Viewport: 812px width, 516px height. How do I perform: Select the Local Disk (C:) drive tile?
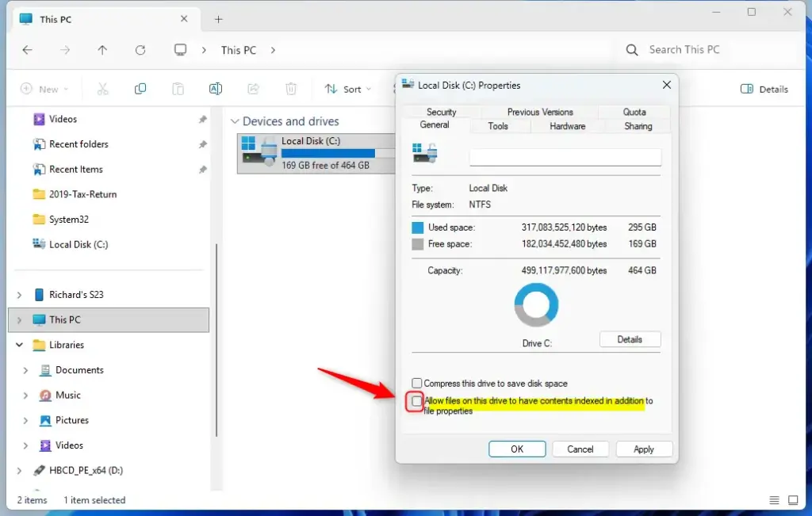(x=316, y=153)
